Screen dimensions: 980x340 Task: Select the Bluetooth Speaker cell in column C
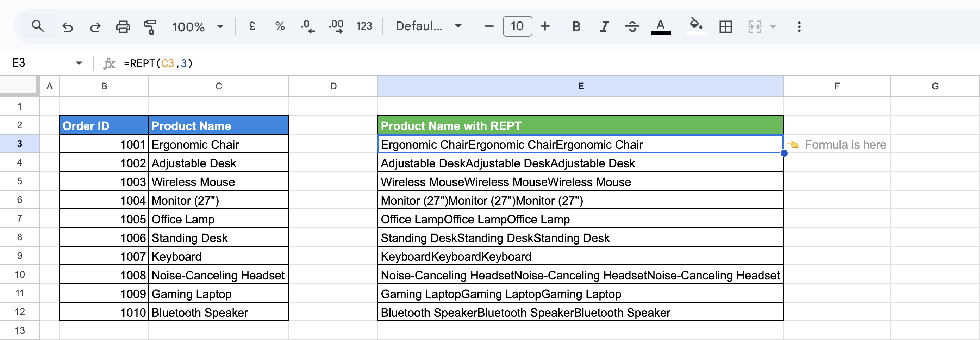pos(218,312)
